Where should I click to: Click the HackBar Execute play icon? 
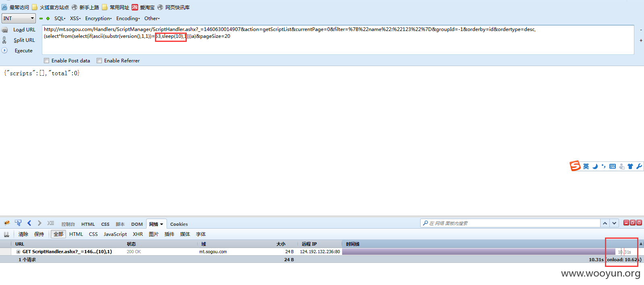coord(4,50)
